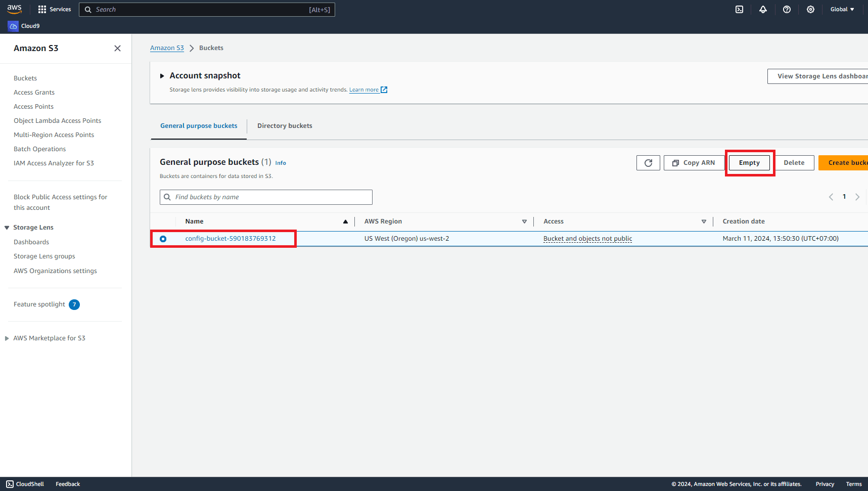The height and width of the screenshot is (491, 868).
Task: Sort by AWS Region column arrow
Action: [x=524, y=221]
